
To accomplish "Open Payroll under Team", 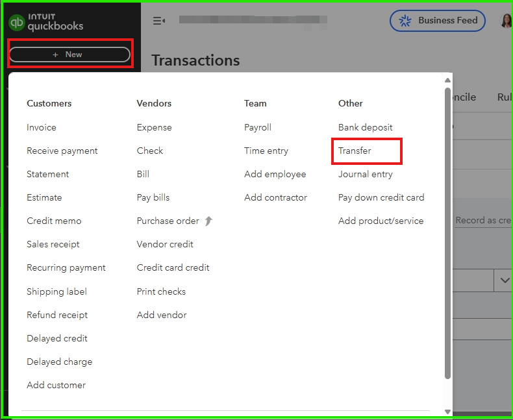I will pyautogui.click(x=258, y=127).
